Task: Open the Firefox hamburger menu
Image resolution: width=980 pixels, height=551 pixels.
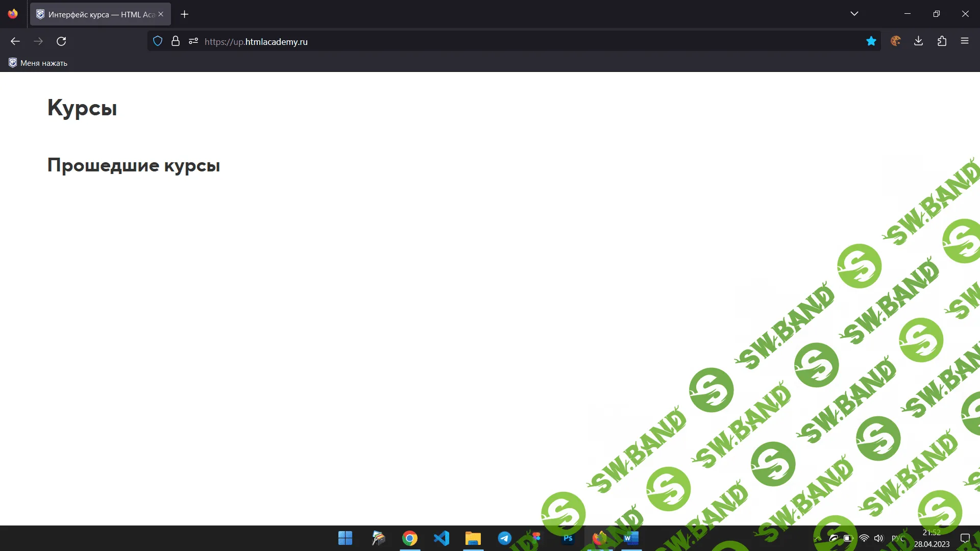Action: coord(964,41)
